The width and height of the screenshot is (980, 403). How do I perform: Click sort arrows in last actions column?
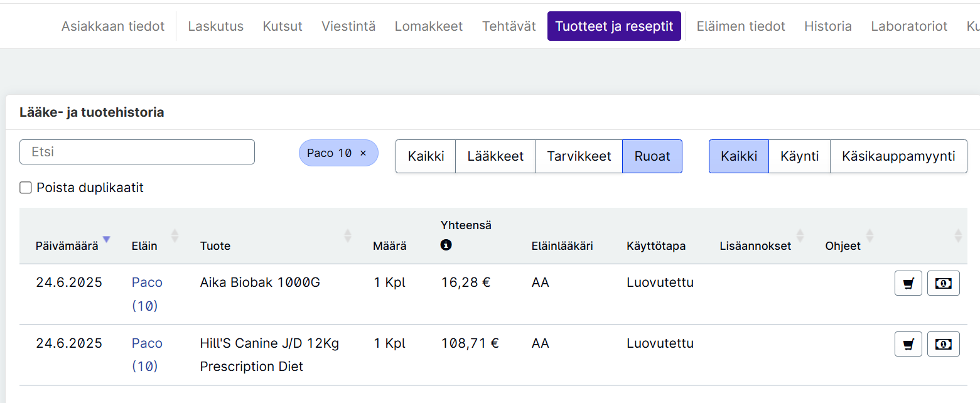pos(958,235)
